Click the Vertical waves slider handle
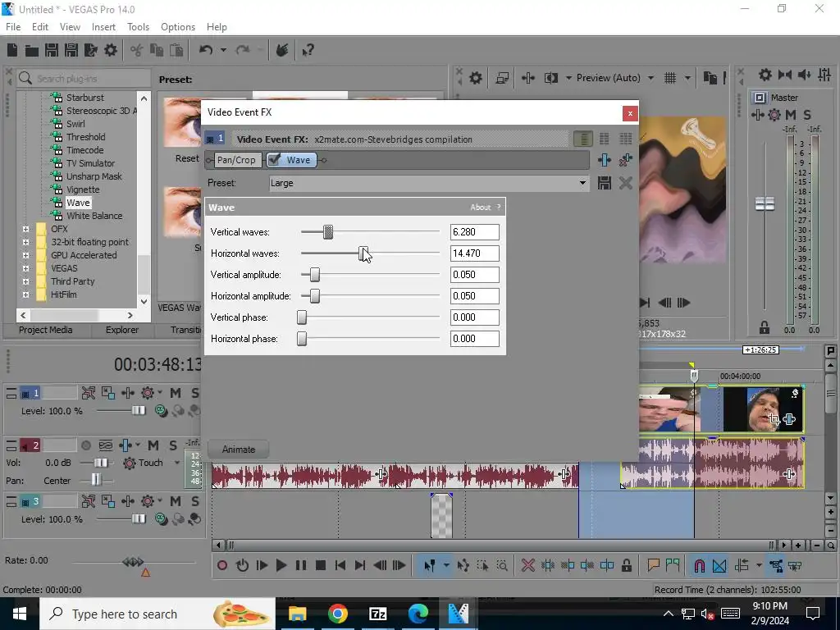Viewport: 840px width, 630px height. pyautogui.click(x=328, y=232)
